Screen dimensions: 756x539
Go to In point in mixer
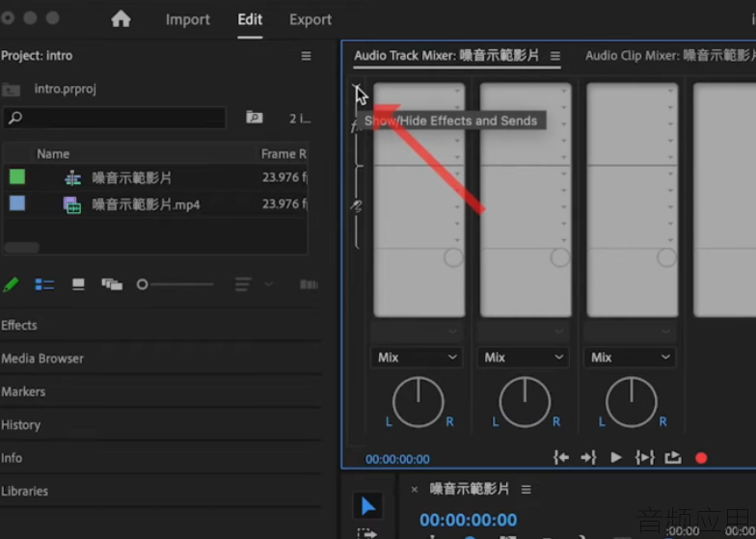pos(561,457)
